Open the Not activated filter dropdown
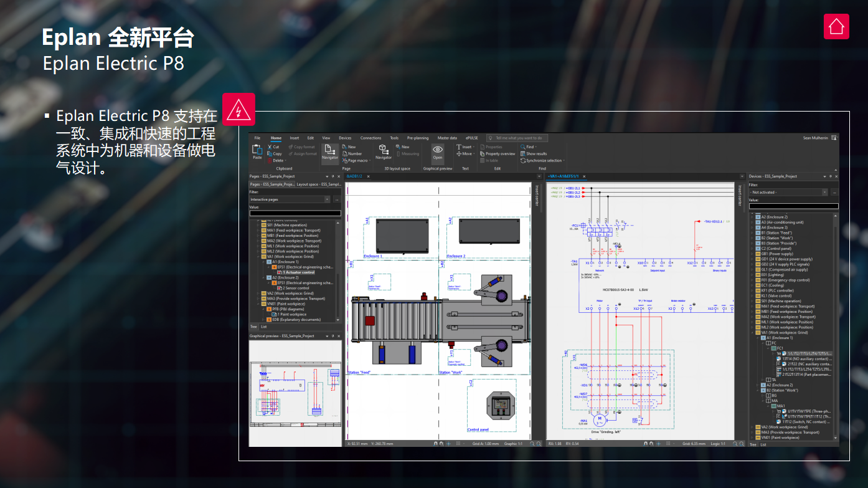Image resolution: width=868 pixels, height=488 pixels. (x=825, y=192)
